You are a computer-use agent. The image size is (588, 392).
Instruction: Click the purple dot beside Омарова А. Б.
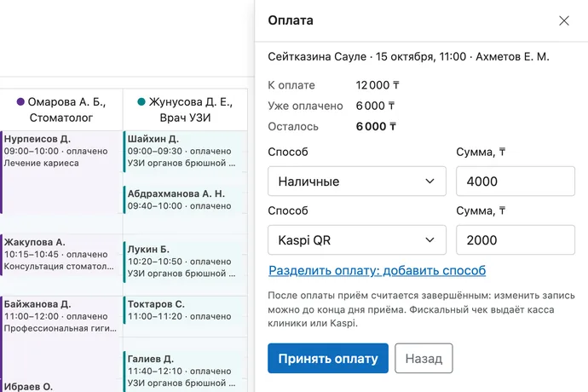(20, 101)
